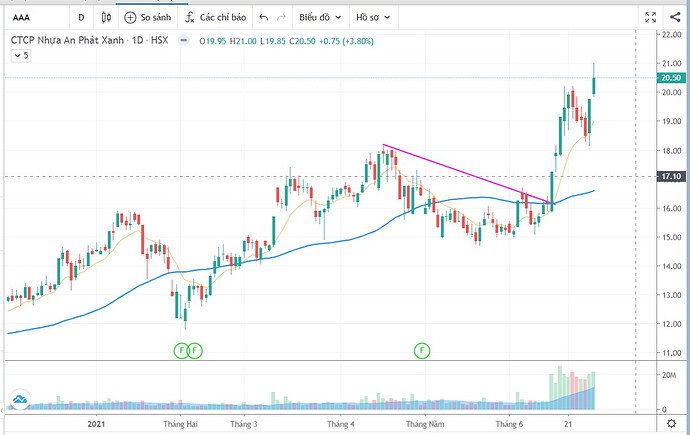Click the F event marker near Tháng Năm
Image resolution: width=690 pixels, height=435 pixels.
pos(422,351)
